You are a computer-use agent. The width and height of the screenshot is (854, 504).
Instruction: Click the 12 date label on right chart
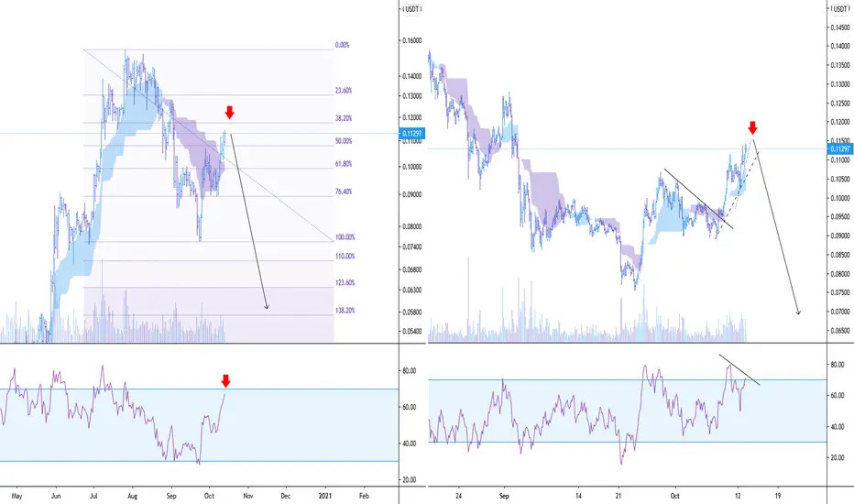coord(738,496)
